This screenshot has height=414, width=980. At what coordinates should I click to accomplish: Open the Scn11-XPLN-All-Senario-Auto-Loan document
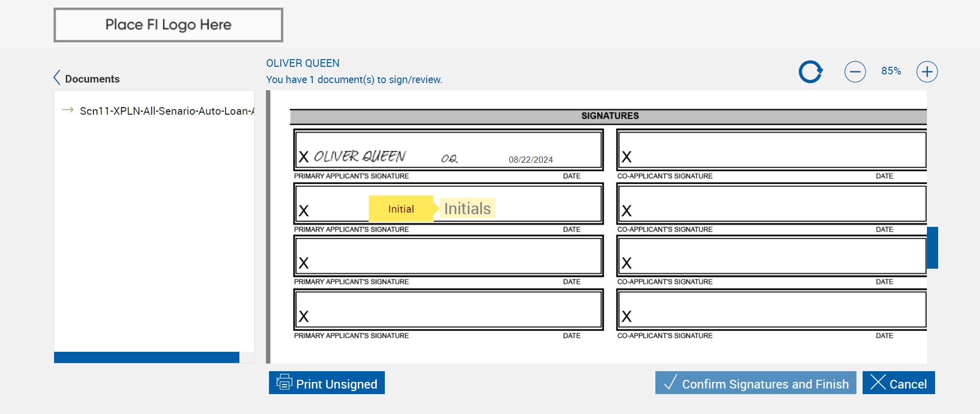point(167,111)
